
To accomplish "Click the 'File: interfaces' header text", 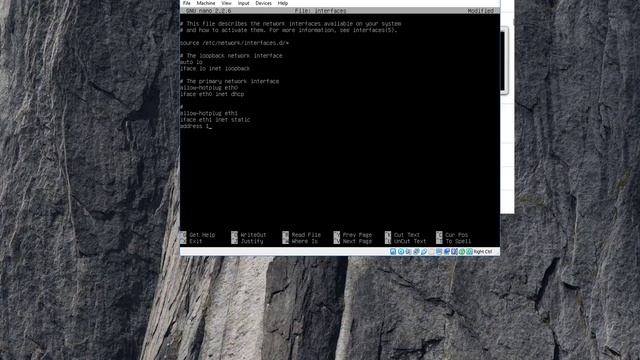I will (320, 11).
